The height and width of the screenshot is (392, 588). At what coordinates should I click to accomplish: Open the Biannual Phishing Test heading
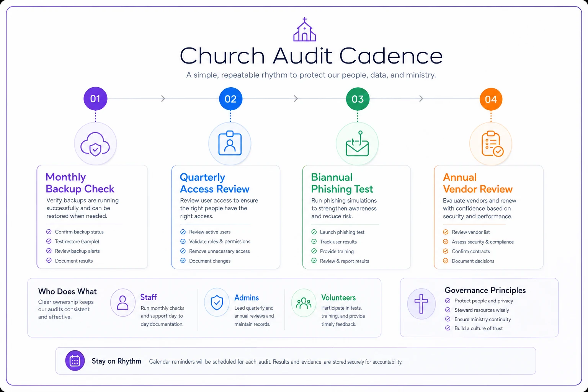[x=342, y=183]
